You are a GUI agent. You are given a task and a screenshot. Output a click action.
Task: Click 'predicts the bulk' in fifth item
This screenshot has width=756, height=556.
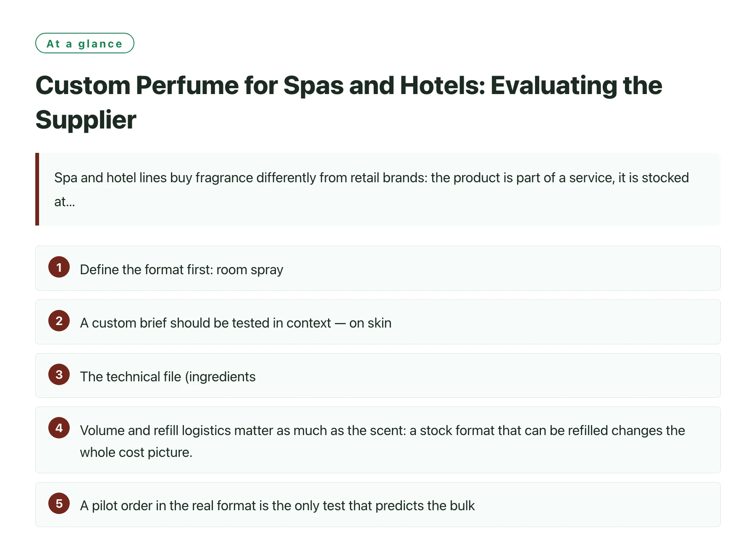point(425,506)
